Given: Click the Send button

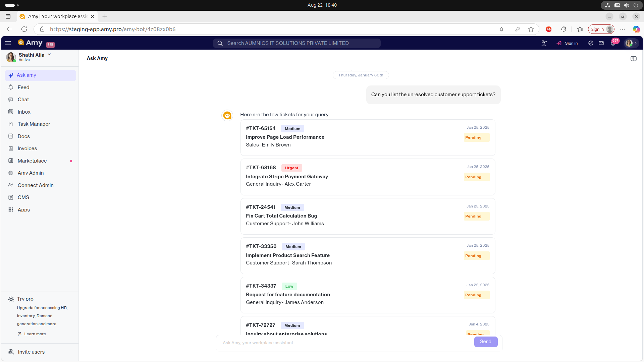Looking at the screenshot, I should point(485,342).
